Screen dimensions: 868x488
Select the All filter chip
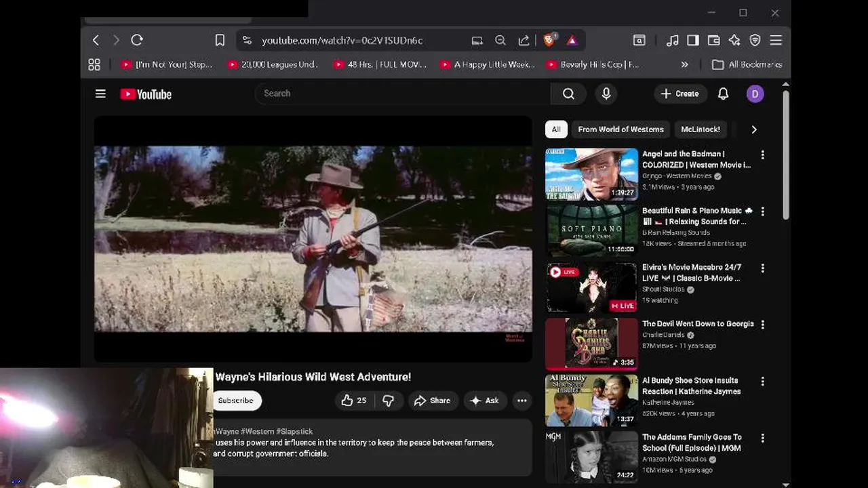point(556,129)
